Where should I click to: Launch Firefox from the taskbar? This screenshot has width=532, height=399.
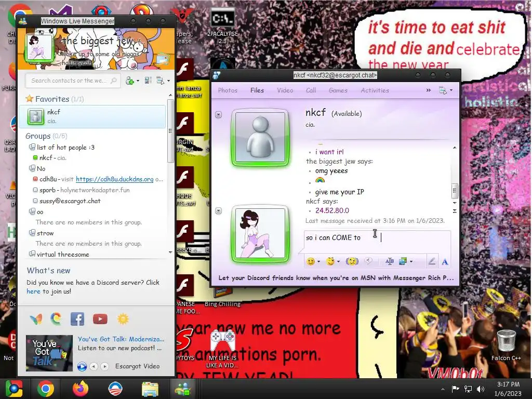[81, 389]
